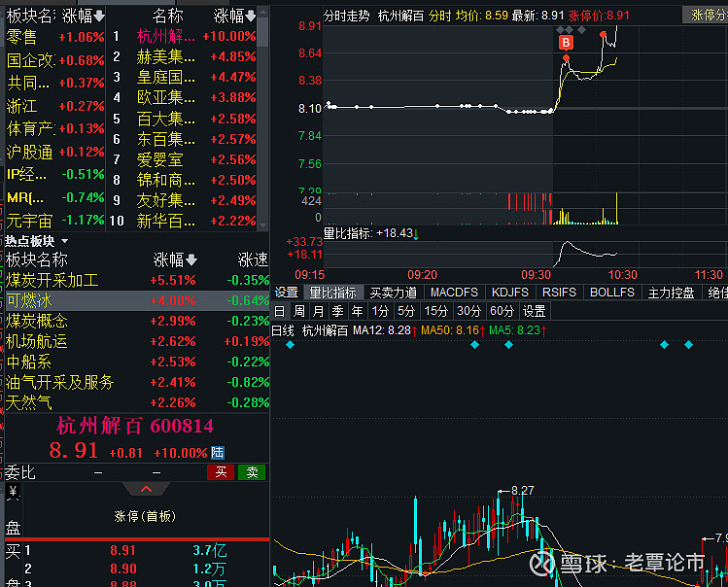The height and width of the screenshot is (587, 728).
Task: Switch to the 量比指标 tab
Action: (x=332, y=293)
